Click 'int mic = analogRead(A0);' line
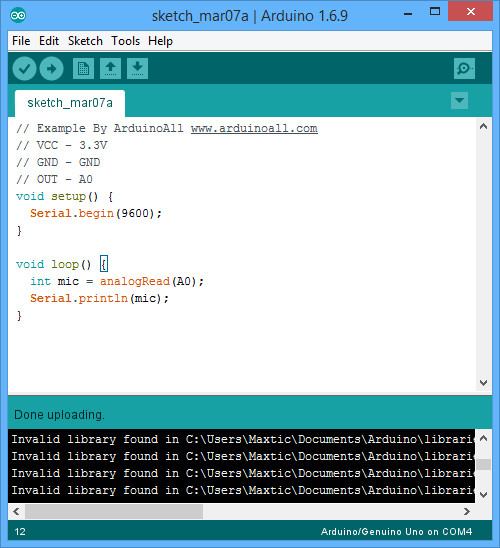The image size is (500, 548). (x=117, y=281)
